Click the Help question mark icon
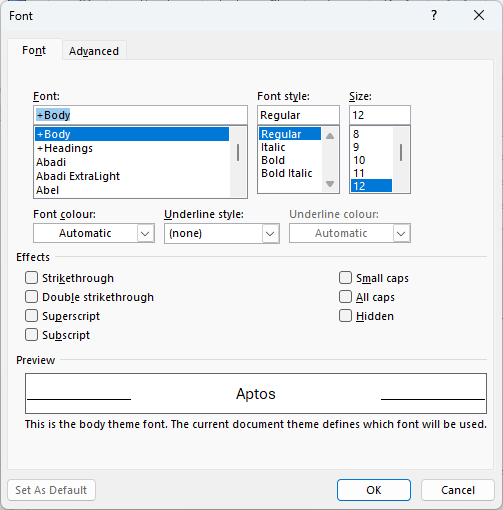Image resolution: width=503 pixels, height=510 pixels. pyautogui.click(x=434, y=15)
